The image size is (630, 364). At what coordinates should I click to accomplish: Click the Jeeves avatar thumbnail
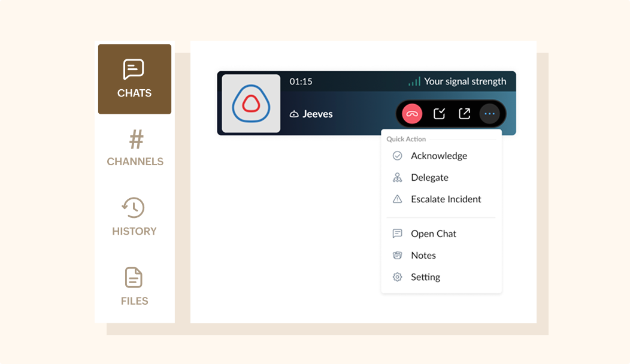249,103
